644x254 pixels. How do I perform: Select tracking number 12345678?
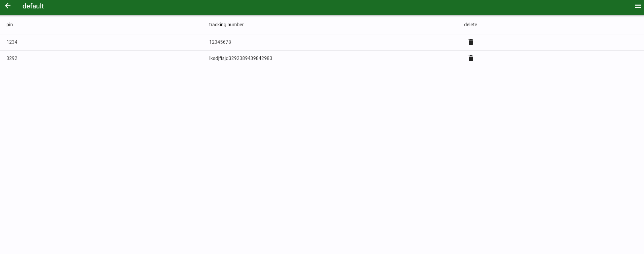[220, 42]
